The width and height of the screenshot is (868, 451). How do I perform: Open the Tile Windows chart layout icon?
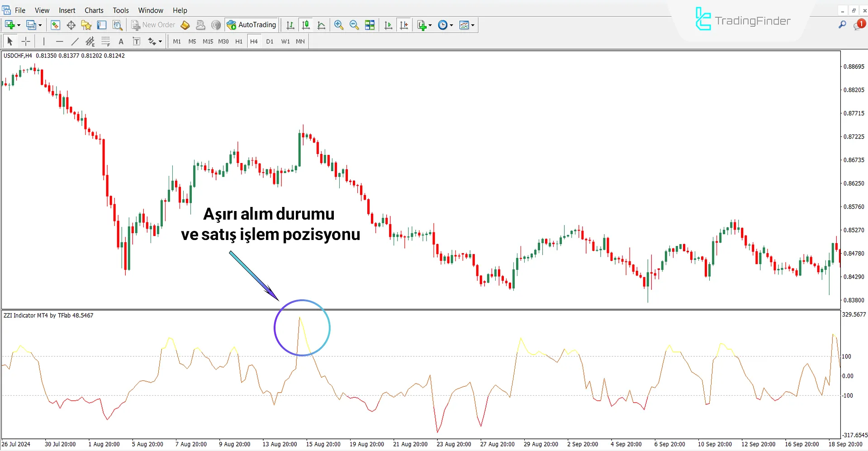(370, 25)
